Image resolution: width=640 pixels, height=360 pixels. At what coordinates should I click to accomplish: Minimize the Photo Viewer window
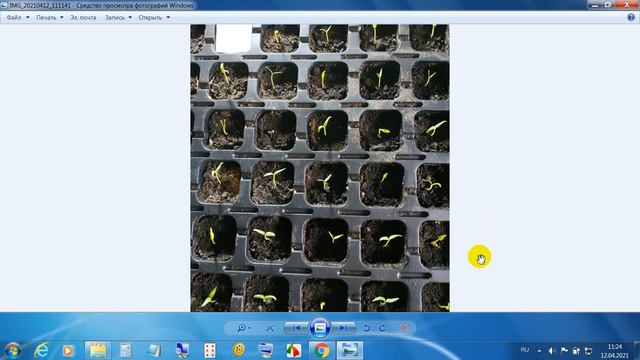pyautogui.click(x=595, y=5)
